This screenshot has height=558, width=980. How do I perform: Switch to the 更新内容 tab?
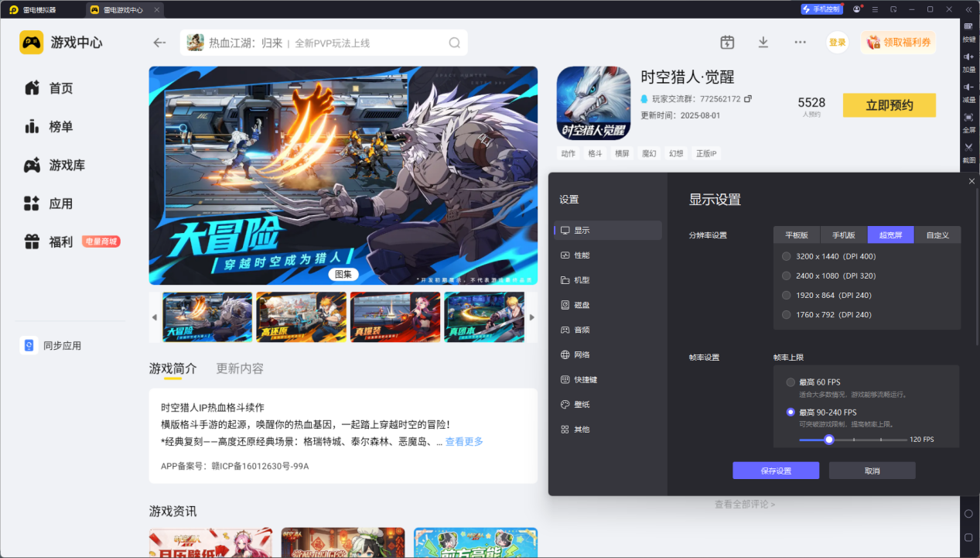click(x=240, y=368)
